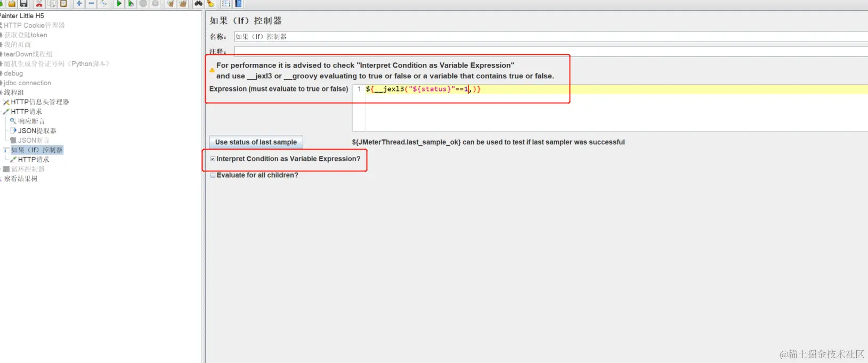This screenshot has height=363, width=868.
Task: Click the HTTP信息头管理器 wrench icon
Action: pyautogui.click(x=6, y=102)
